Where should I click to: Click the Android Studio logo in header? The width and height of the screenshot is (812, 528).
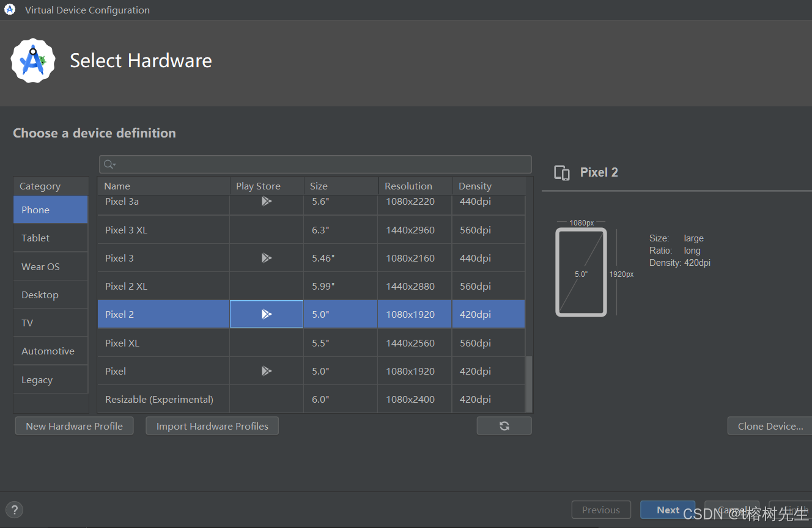[x=33, y=61]
